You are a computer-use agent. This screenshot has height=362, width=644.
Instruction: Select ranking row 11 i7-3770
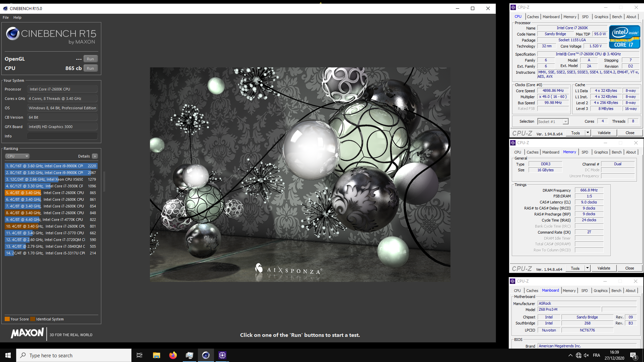tap(51, 233)
